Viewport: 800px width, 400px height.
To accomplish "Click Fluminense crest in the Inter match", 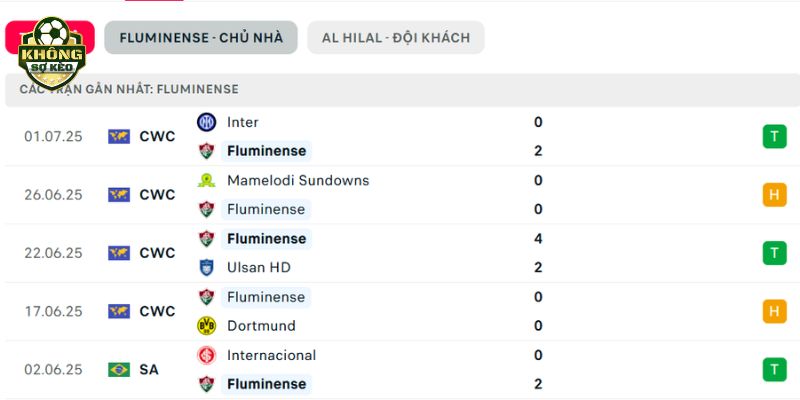I will tap(207, 151).
